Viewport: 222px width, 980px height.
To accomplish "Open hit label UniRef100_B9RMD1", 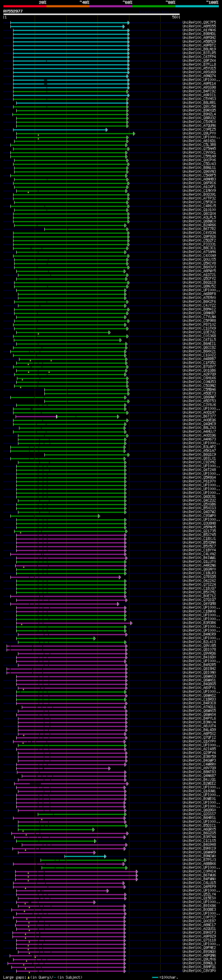I will pyautogui.click(x=199, y=34).
